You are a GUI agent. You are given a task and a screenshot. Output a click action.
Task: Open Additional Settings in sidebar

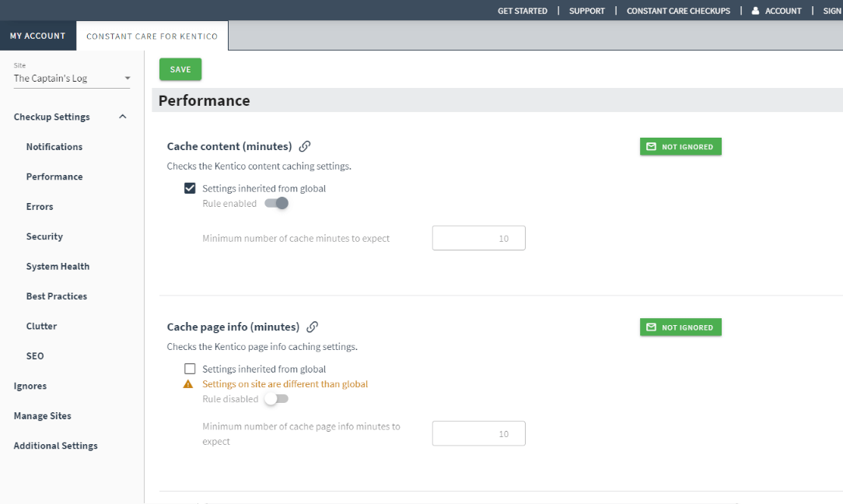point(56,446)
